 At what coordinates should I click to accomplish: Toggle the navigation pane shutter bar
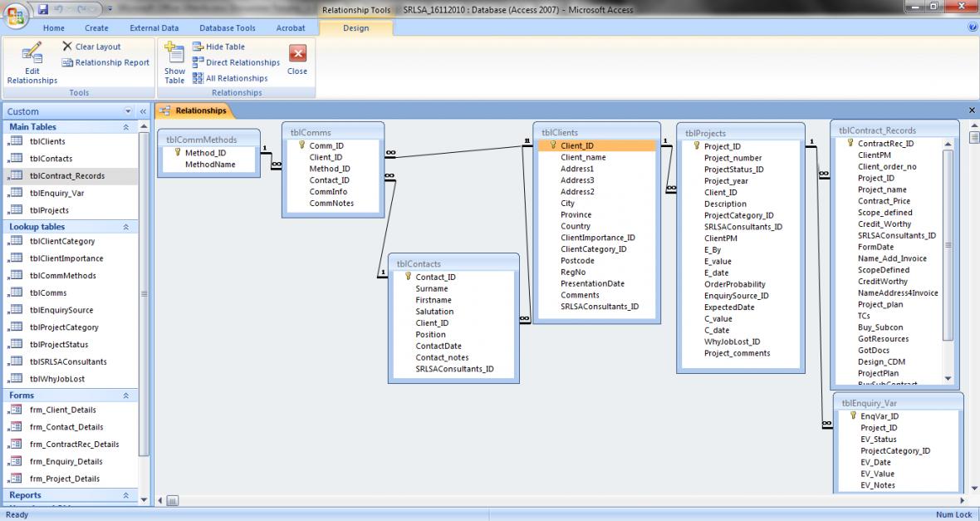[140, 111]
